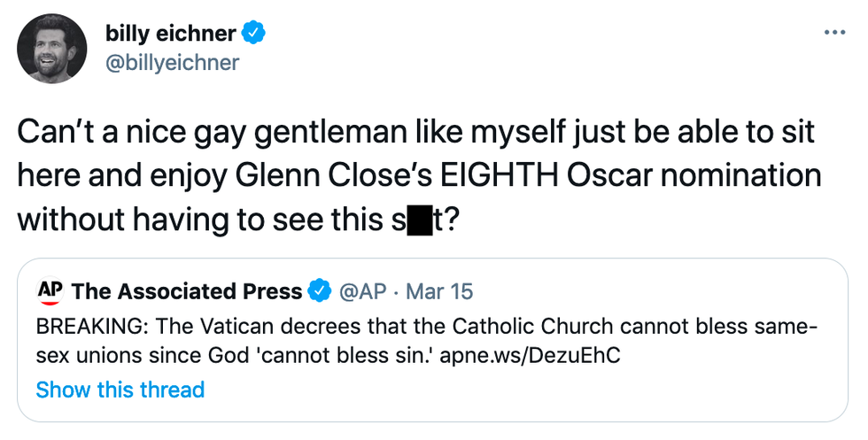Click the black censor box in tweet
The height and width of the screenshot is (440, 868).
[418, 220]
